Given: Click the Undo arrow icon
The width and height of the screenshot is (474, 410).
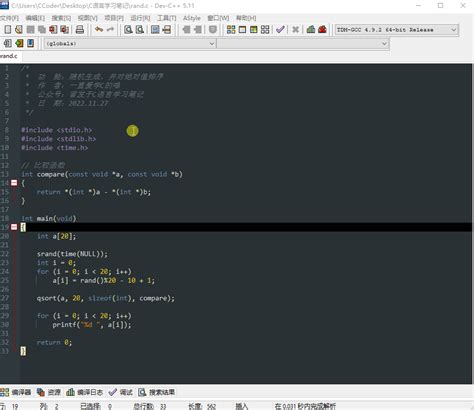Looking at the screenshot, I should click(99, 30).
